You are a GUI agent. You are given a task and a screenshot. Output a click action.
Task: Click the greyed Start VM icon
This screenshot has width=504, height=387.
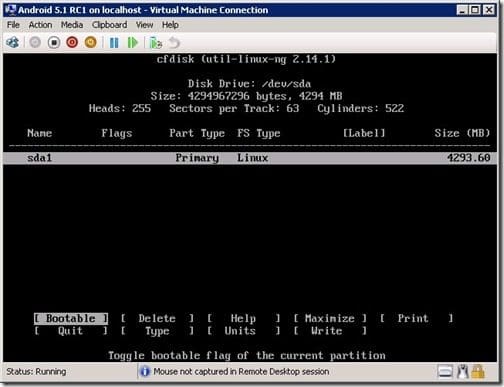pyautogui.click(x=35, y=43)
